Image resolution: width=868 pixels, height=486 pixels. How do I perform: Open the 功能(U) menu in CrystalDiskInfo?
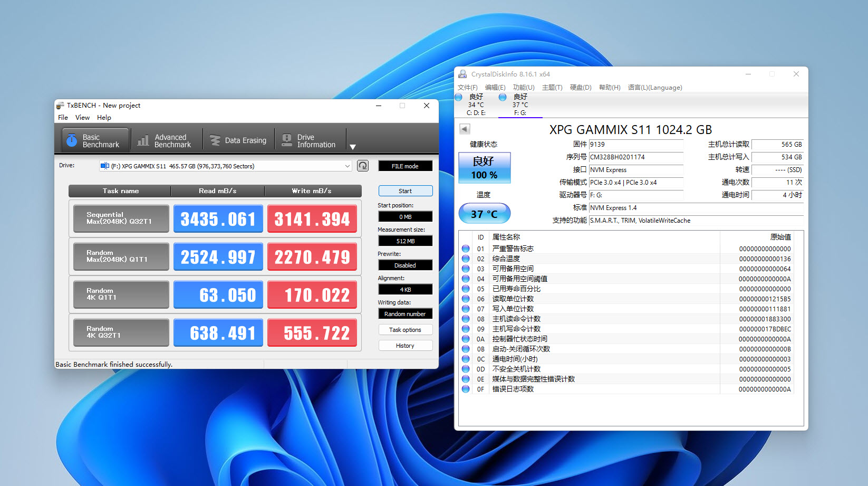[524, 87]
